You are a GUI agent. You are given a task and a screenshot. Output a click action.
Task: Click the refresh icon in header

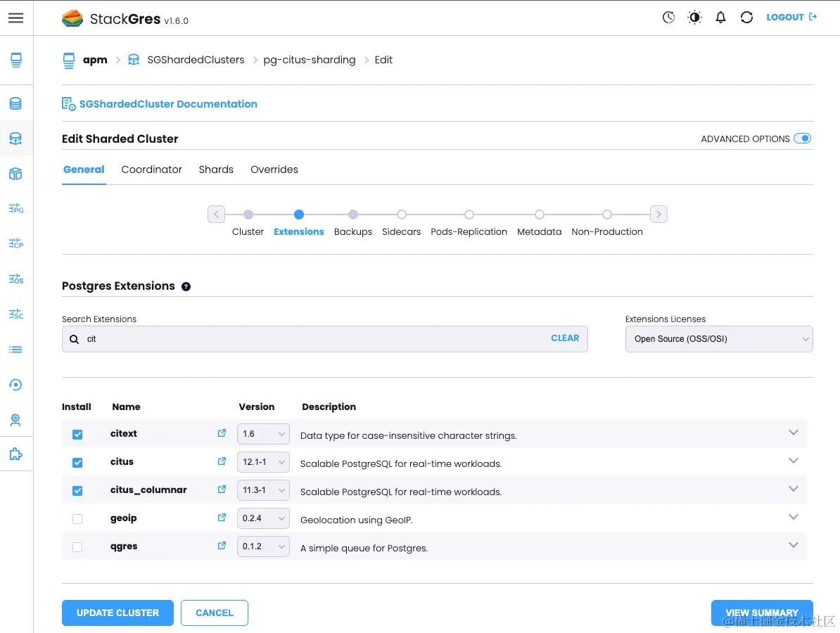(746, 18)
